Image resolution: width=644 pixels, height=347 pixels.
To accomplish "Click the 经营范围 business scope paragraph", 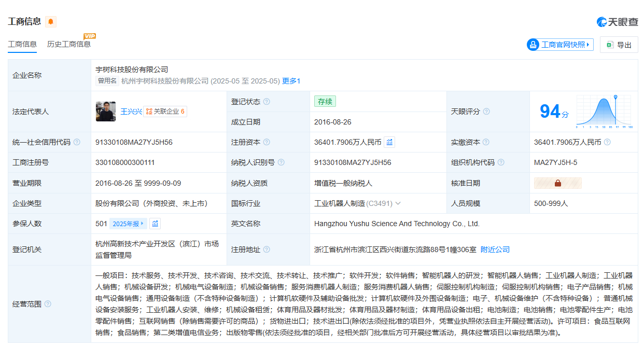I will click(x=364, y=304).
